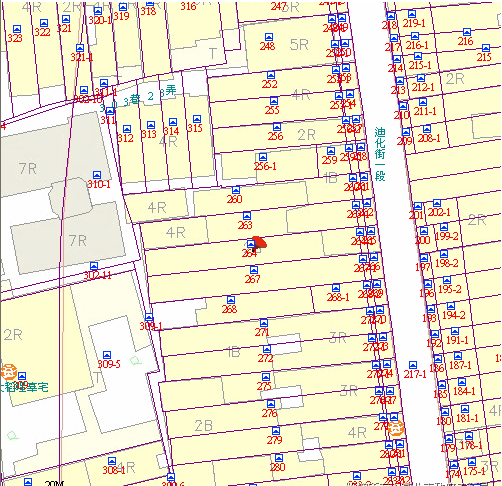Select the red location pin at lot 264
This screenshot has width=502, height=486.
(259, 242)
